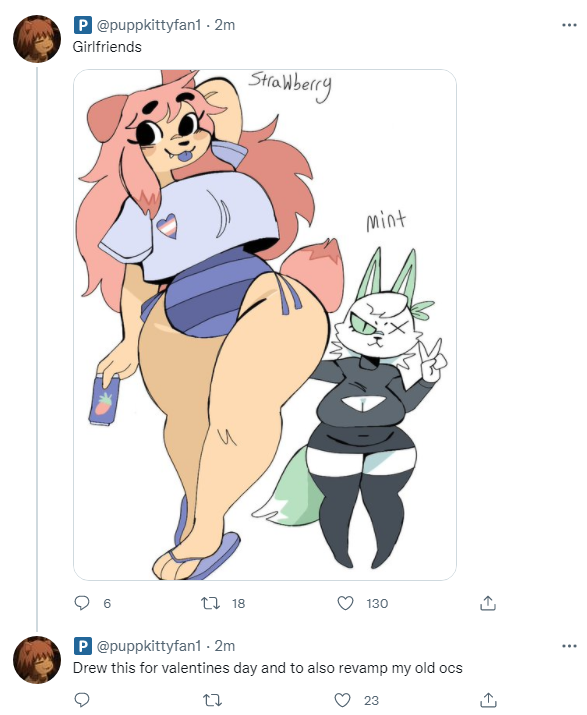This screenshot has width=587, height=715.
Task: Like the Girlfriends tweet with heart icon
Action: point(345,603)
